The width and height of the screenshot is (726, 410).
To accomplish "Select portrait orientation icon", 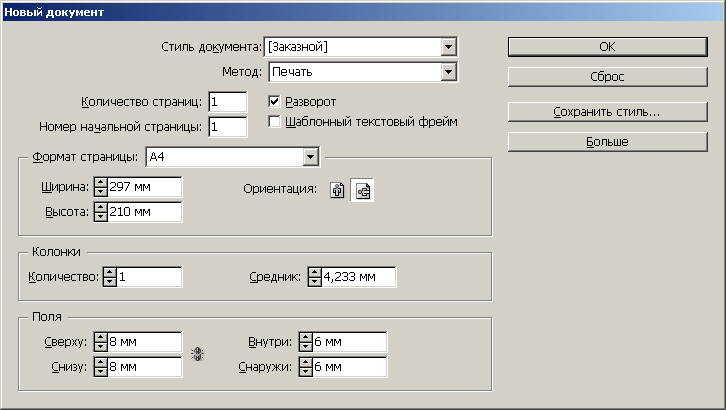I will click(338, 190).
